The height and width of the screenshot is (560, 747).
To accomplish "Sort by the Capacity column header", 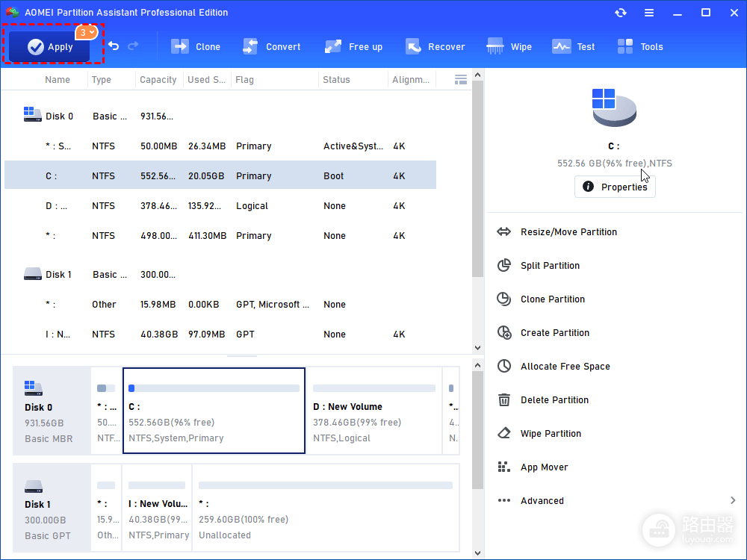I will coord(158,80).
